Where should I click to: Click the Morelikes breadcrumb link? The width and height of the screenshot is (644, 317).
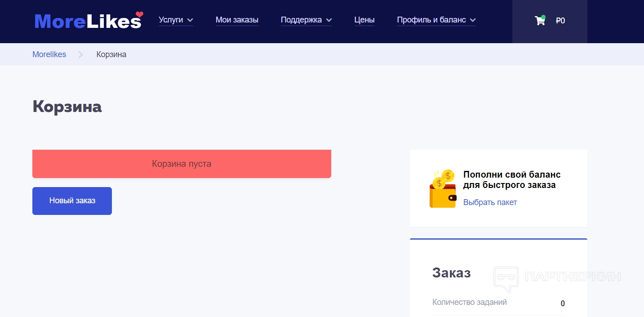click(49, 54)
